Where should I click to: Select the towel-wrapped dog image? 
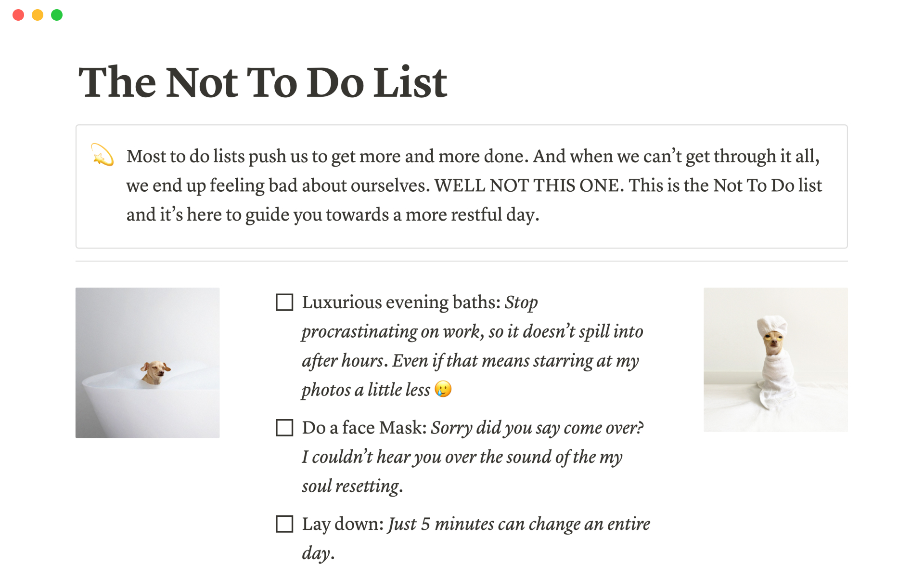775,359
